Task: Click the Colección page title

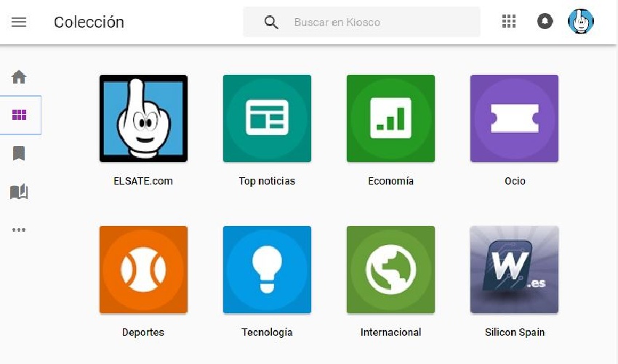Action: tap(89, 23)
